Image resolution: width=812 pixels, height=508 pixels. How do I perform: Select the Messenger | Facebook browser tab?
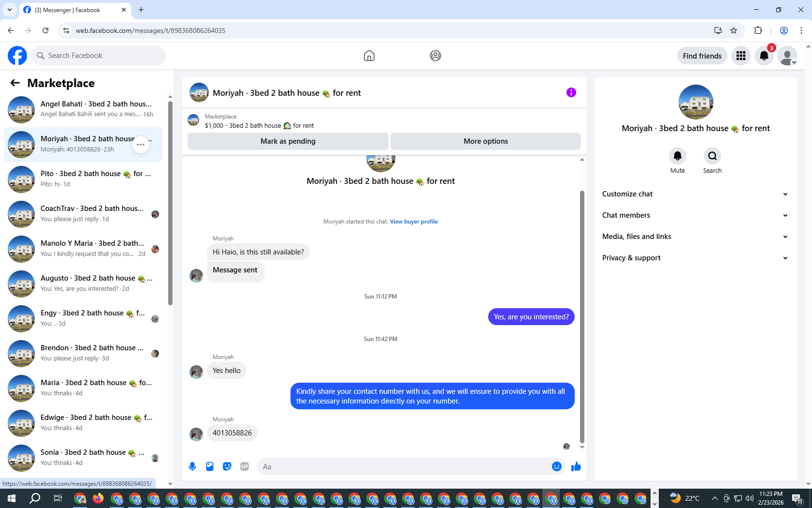point(75,10)
